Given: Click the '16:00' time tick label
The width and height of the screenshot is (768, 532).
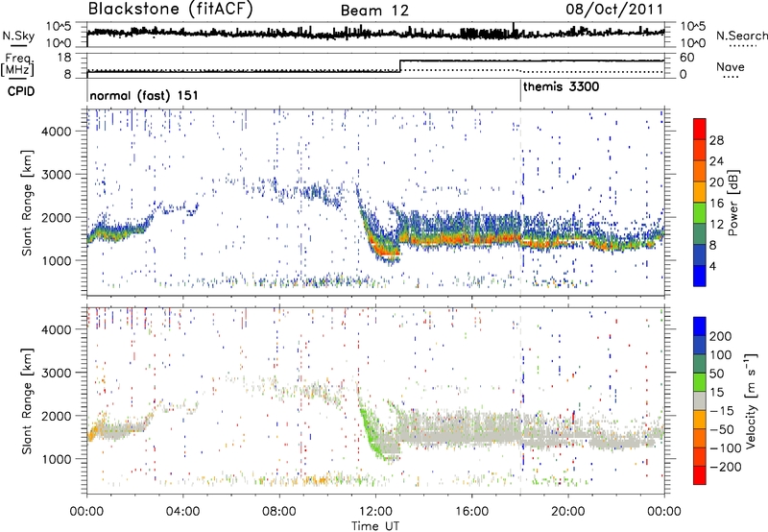Looking at the screenshot, I should (471, 512).
